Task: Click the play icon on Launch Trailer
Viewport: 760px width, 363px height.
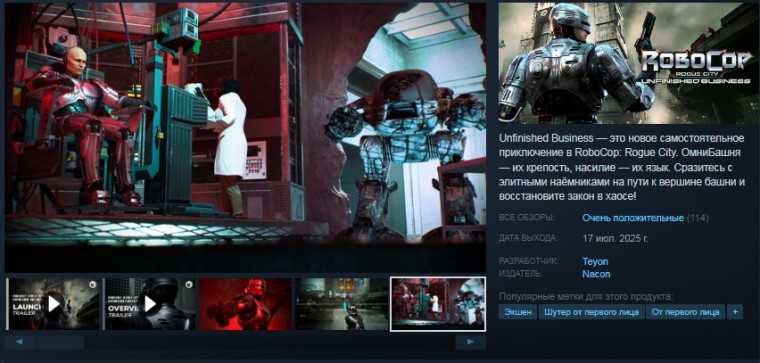Action: (54, 304)
